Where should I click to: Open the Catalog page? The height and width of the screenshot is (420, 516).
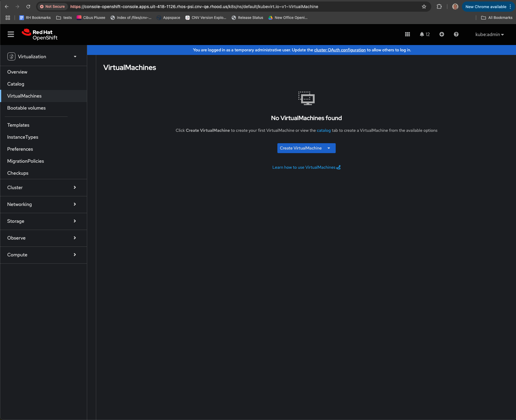click(44, 84)
